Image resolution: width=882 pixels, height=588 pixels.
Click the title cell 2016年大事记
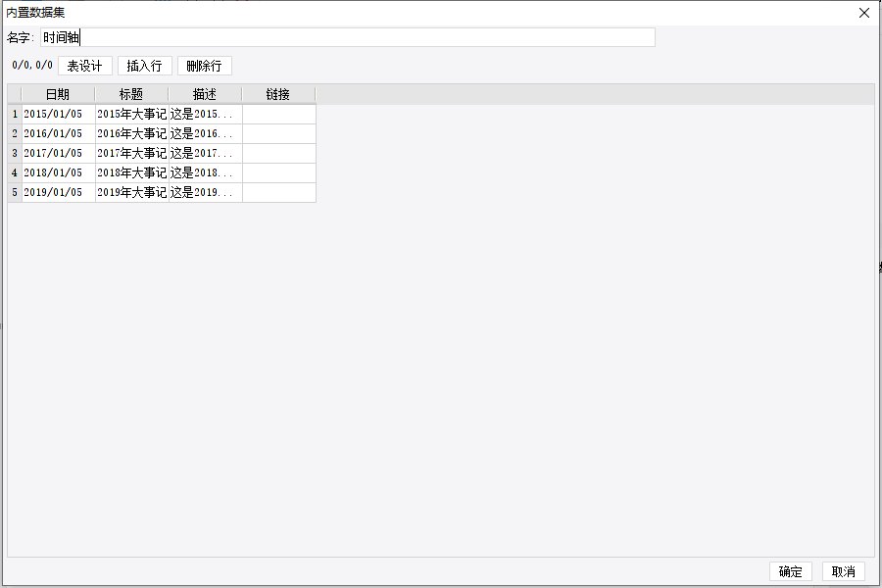(x=132, y=134)
